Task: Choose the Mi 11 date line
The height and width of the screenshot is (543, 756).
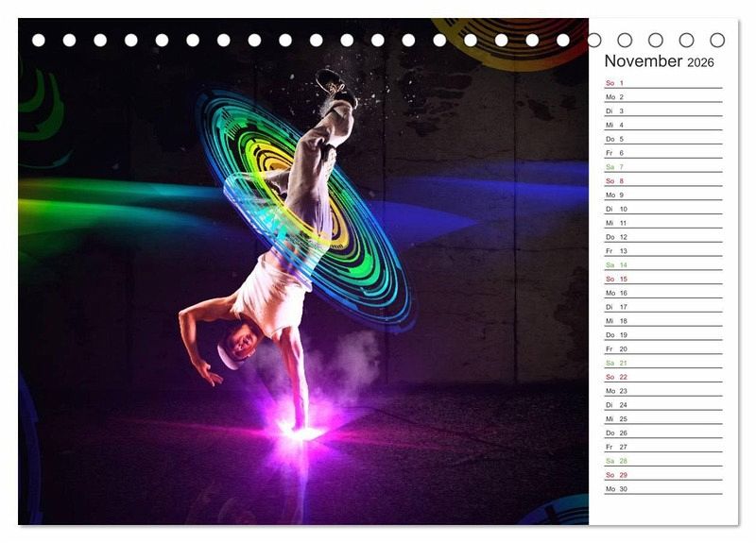Action: click(663, 223)
